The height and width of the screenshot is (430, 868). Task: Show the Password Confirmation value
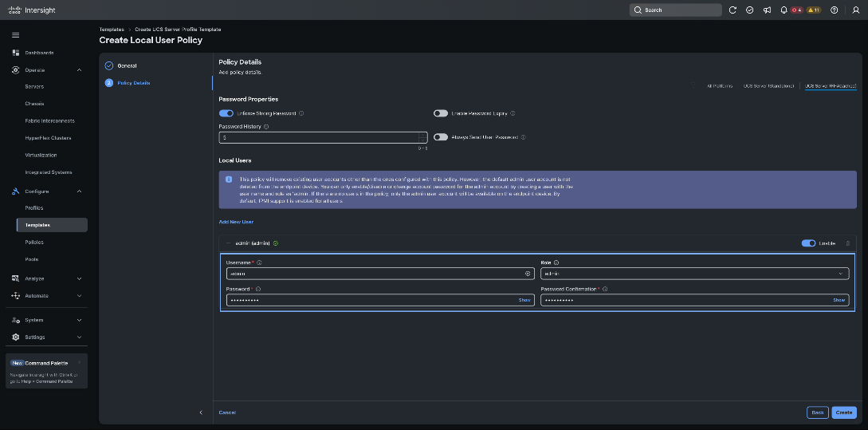839,300
